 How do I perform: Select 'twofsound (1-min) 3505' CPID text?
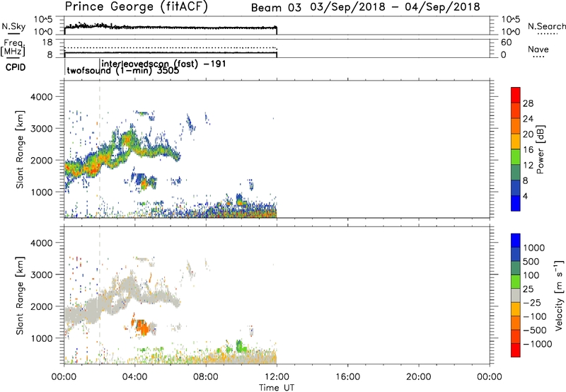coord(122,70)
